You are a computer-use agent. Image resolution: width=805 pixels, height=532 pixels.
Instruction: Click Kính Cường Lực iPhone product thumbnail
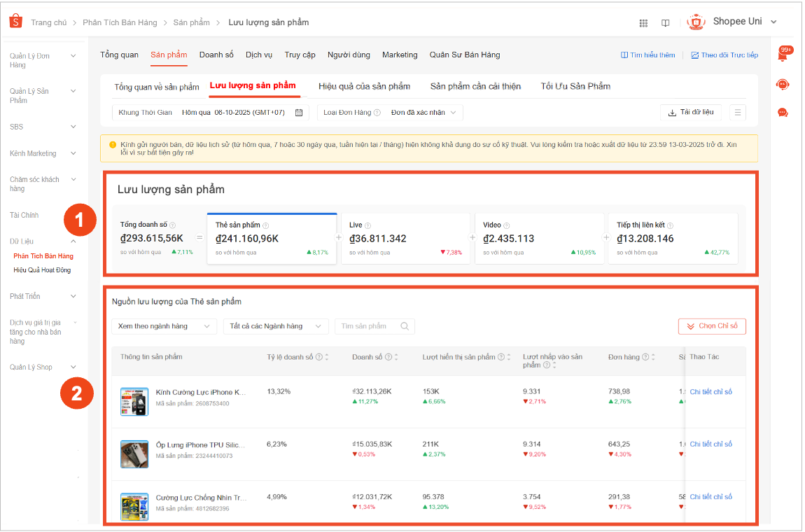point(134,401)
